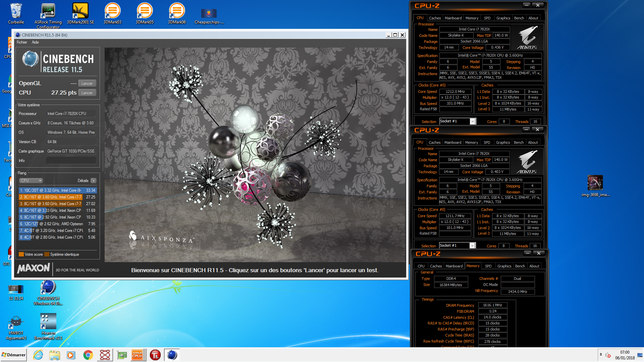Switch to CPU tab in bottom CPU-Z window

(421, 266)
